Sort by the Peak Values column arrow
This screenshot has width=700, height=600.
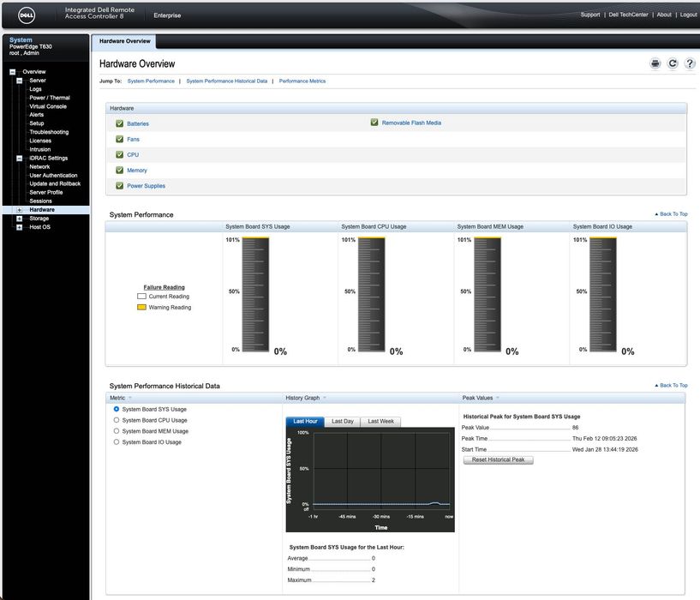(498, 398)
